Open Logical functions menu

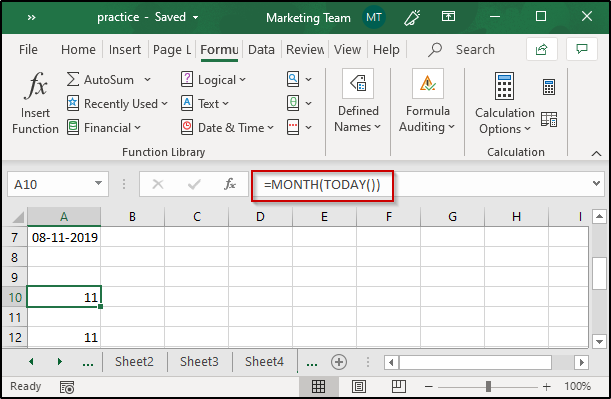pos(214,79)
